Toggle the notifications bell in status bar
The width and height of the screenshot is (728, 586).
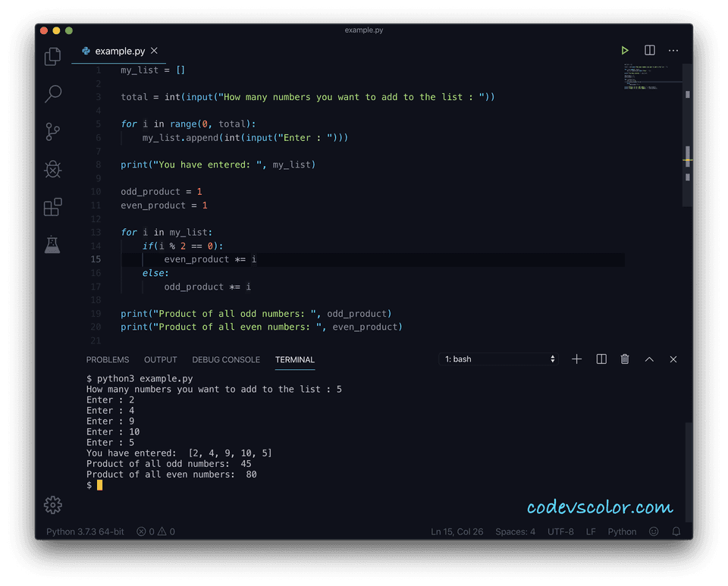(x=676, y=531)
